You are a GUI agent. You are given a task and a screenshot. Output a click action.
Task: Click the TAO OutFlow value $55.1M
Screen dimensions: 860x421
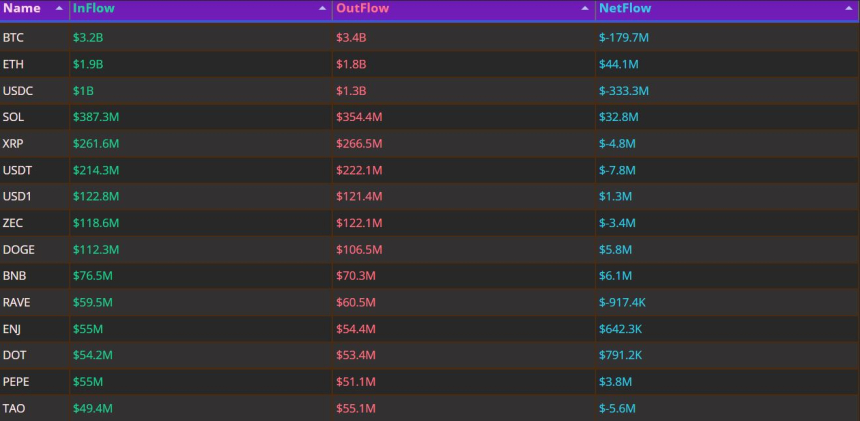[x=354, y=408]
